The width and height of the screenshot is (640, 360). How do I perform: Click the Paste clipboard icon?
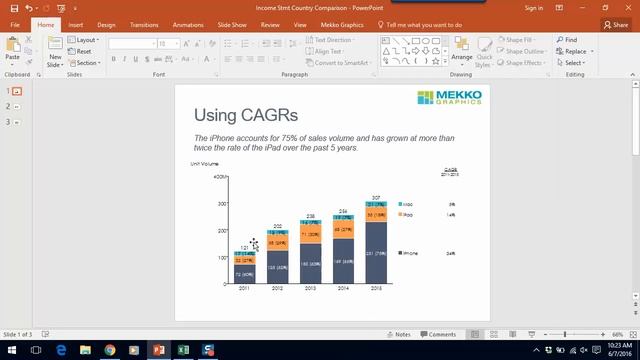[13, 44]
